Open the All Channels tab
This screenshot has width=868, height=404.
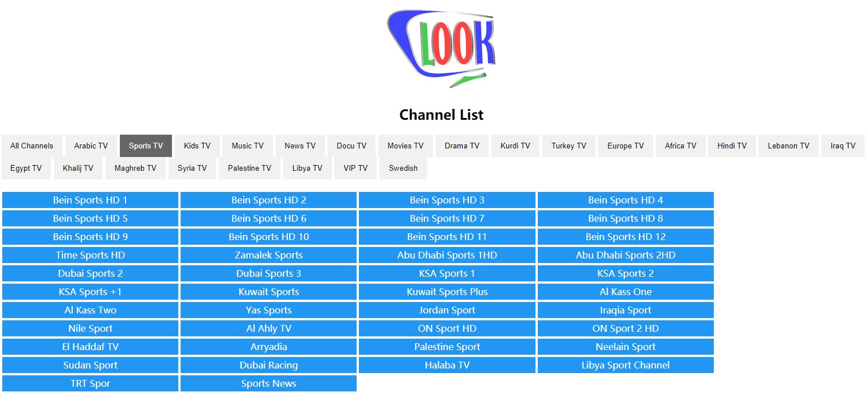[x=32, y=146]
